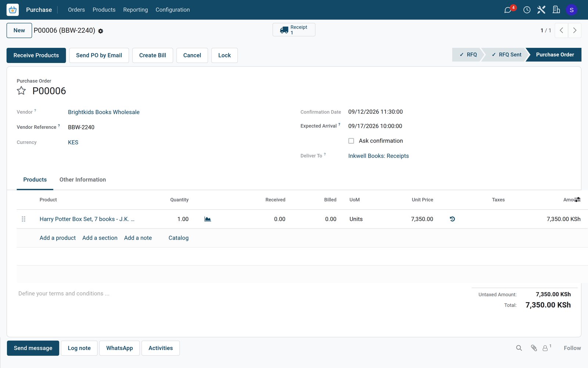Click the Unit Price column header
Image resolution: width=588 pixels, height=368 pixels.
pos(422,200)
